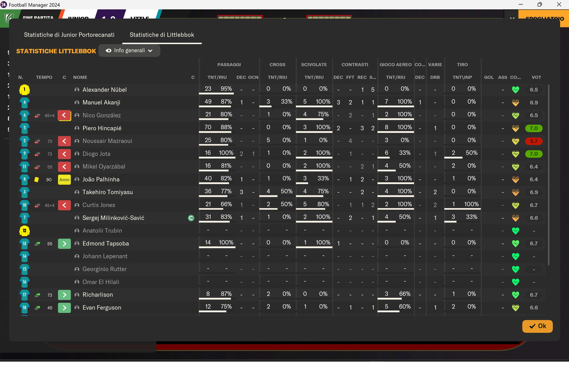Click the yellow Amm badge for João Palhinha

64,179
